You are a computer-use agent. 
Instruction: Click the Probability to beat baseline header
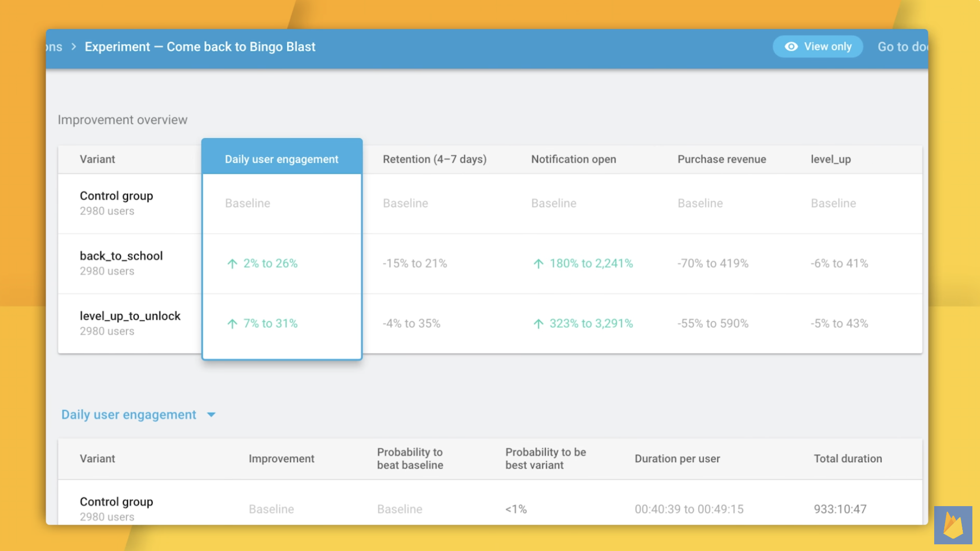(410, 458)
